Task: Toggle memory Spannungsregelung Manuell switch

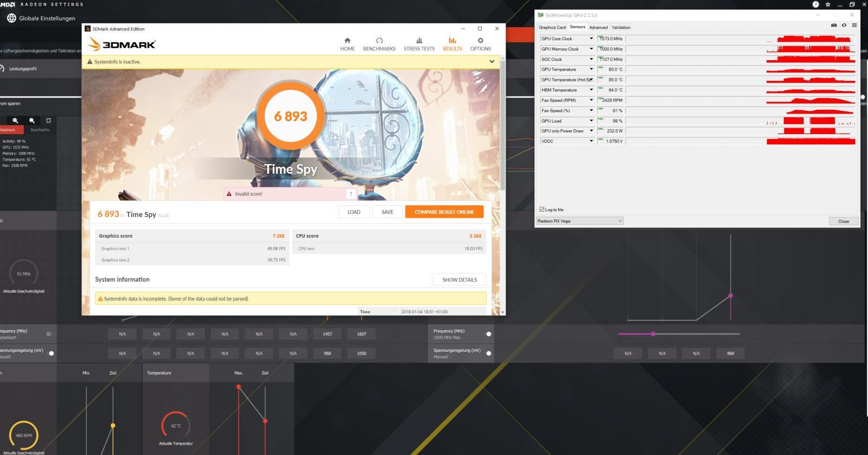Action: pyautogui.click(x=488, y=353)
